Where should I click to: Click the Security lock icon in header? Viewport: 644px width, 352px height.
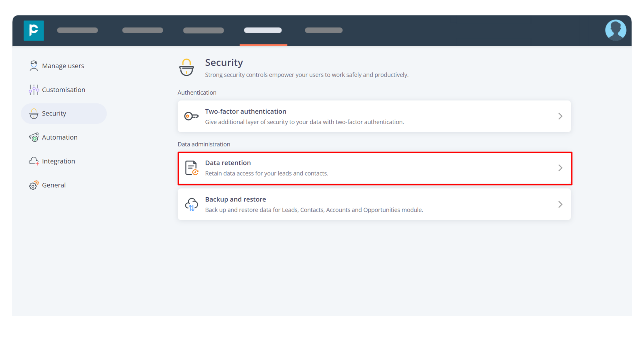coord(186,67)
